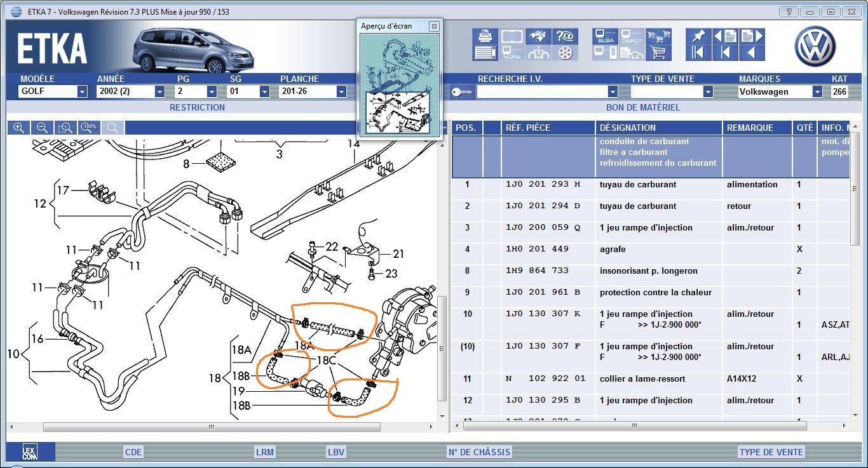Click the computer-to-server transfer icon

click(605, 53)
